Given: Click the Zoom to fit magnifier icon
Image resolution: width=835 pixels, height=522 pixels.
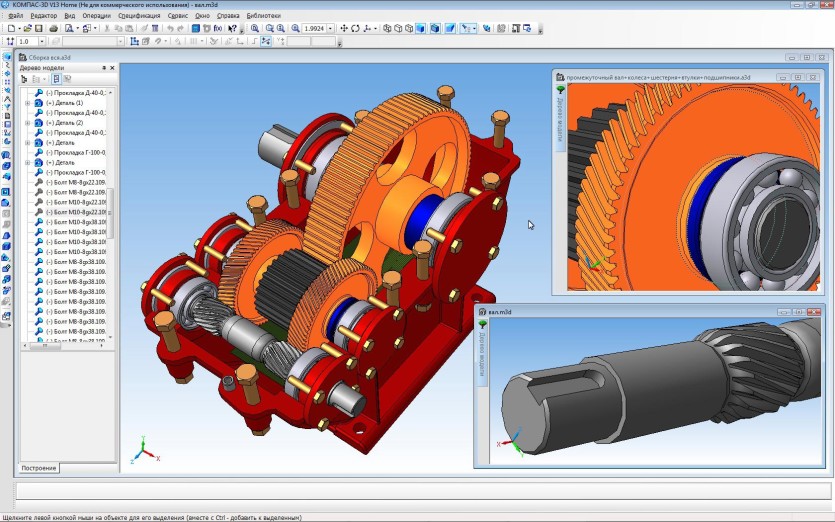Looking at the screenshot, I should pyautogui.click(x=255, y=28).
